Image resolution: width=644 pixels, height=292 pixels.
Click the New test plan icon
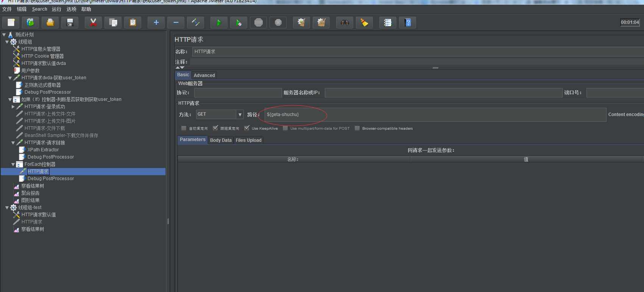click(x=11, y=22)
